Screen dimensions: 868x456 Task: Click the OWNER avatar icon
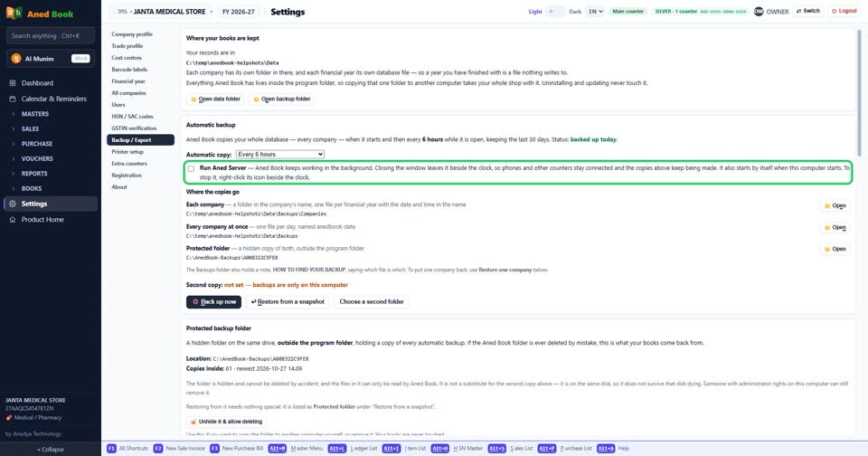pos(759,11)
